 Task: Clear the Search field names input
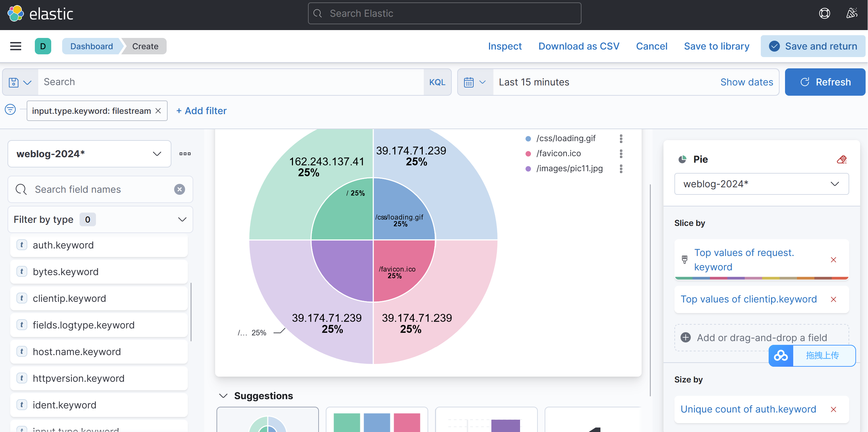tap(180, 189)
